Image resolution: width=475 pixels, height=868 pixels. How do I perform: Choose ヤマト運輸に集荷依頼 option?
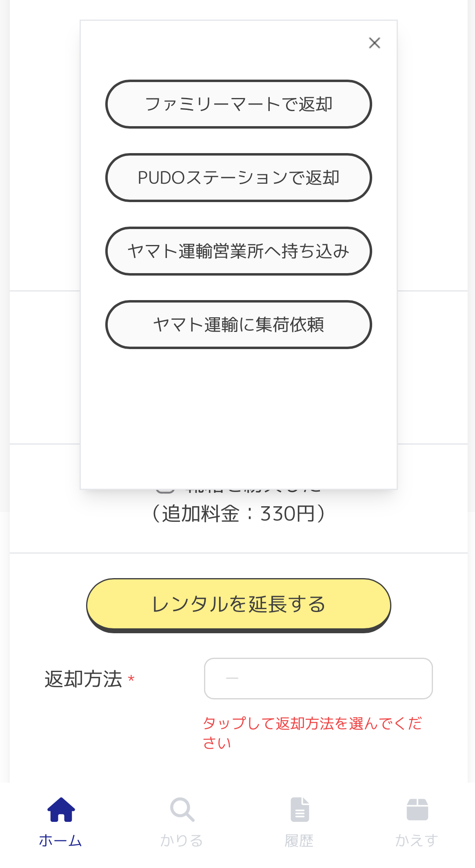tap(238, 325)
